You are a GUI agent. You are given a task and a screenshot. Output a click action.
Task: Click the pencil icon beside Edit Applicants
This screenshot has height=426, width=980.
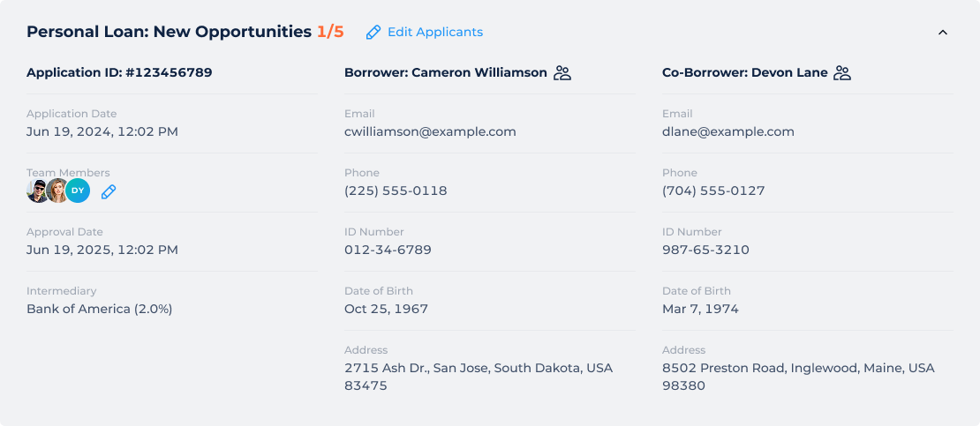coord(373,33)
